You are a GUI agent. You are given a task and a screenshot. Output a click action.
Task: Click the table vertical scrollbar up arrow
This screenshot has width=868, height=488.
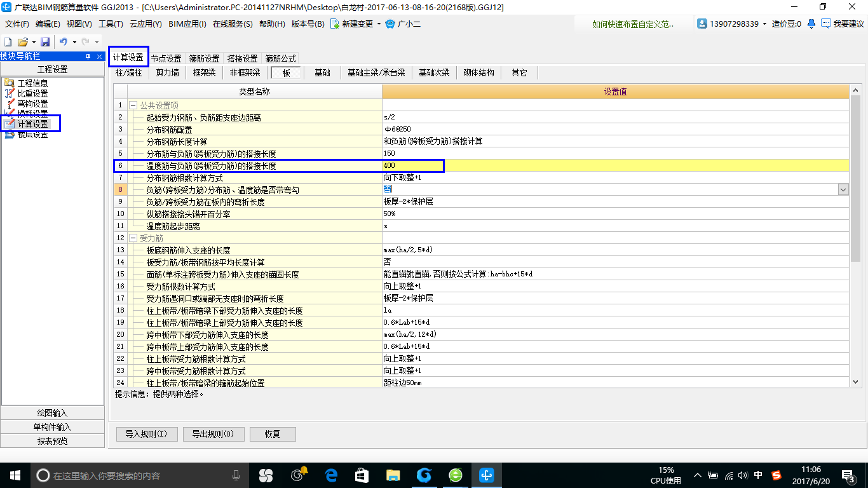[x=855, y=90]
